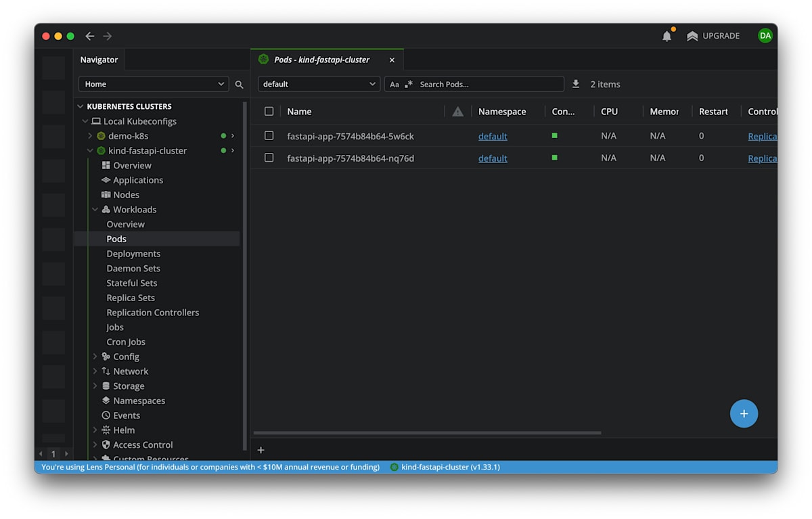Open the DA user avatar menu
Screen dimensions: 812x519
765,36
